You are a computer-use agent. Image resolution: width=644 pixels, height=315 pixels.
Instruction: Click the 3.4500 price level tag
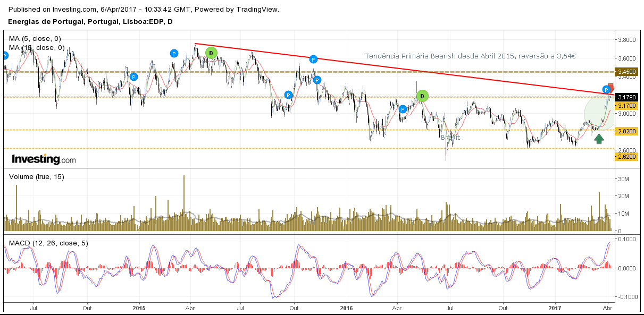click(x=626, y=71)
